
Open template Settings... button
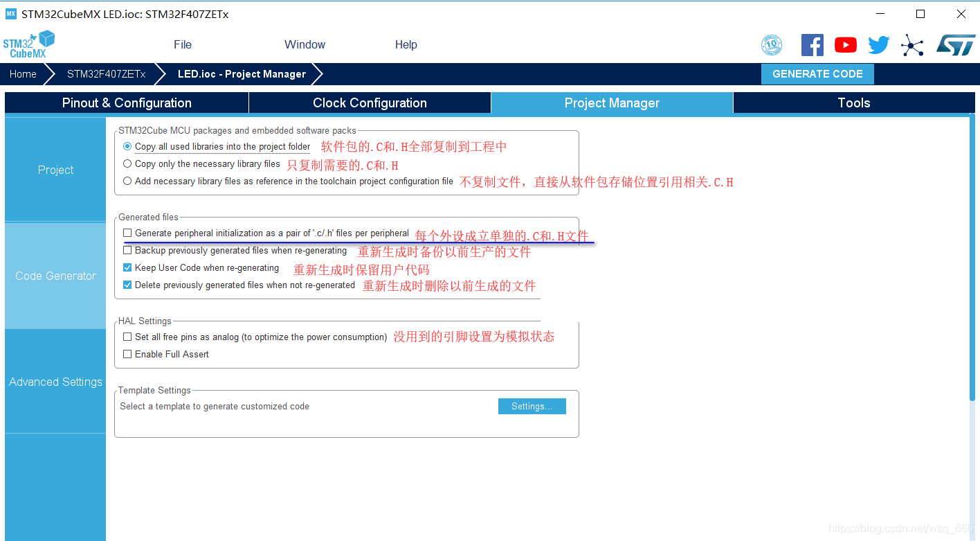click(532, 407)
